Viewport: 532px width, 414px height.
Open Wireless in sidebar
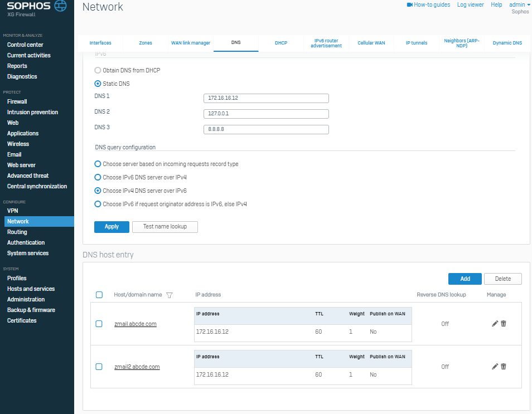point(18,144)
